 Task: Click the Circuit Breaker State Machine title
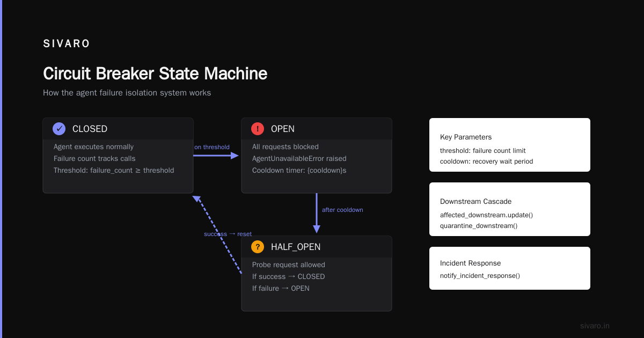(x=155, y=74)
